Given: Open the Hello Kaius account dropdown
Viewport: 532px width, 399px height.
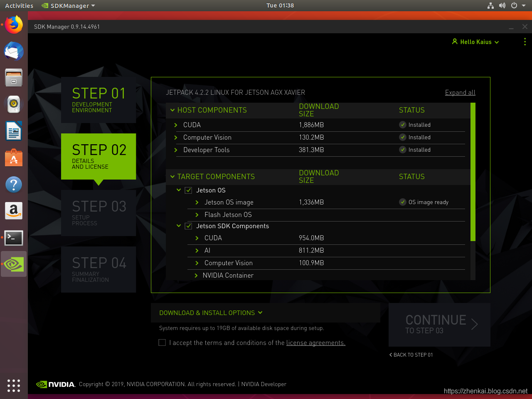Looking at the screenshot, I should [x=475, y=42].
